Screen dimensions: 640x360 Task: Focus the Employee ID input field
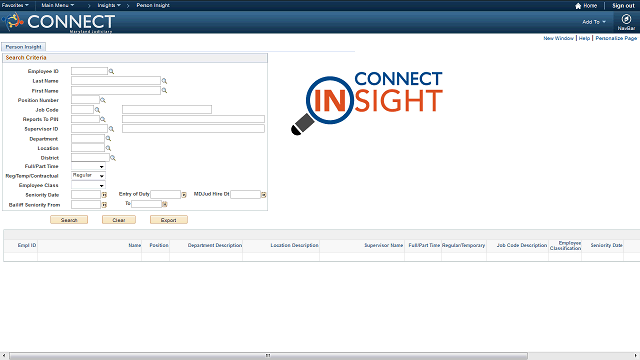89,71
